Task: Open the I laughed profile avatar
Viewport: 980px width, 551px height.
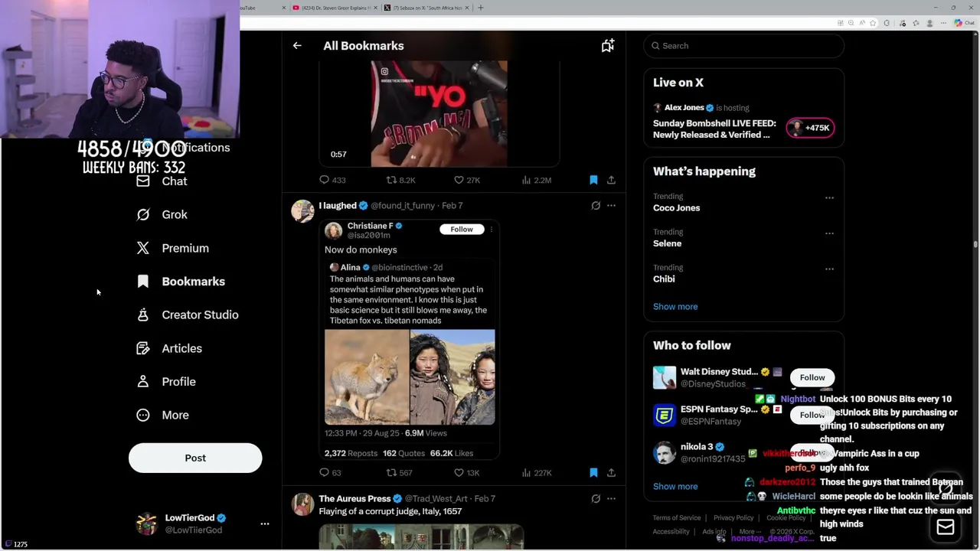Action: tap(302, 211)
